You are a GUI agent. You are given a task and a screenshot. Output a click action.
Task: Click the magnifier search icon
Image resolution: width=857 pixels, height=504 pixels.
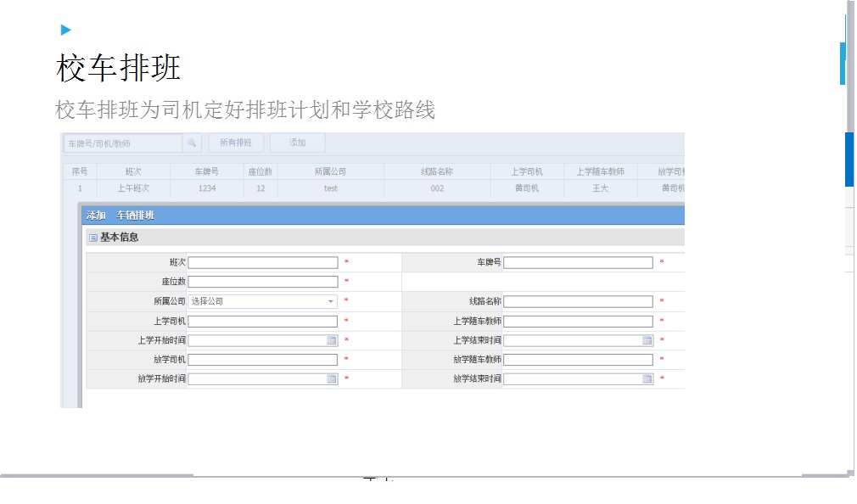coord(192,143)
